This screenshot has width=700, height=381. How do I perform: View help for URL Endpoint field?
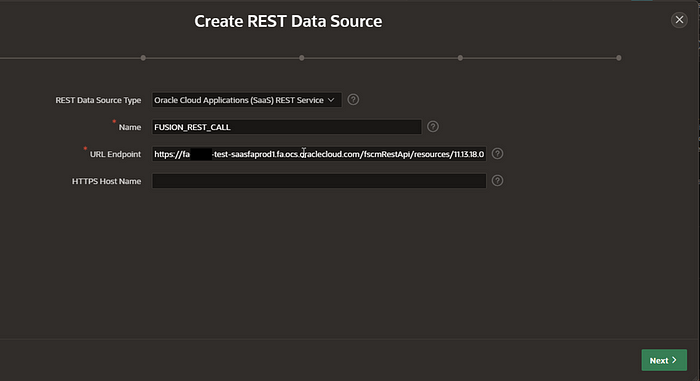click(x=497, y=154)
